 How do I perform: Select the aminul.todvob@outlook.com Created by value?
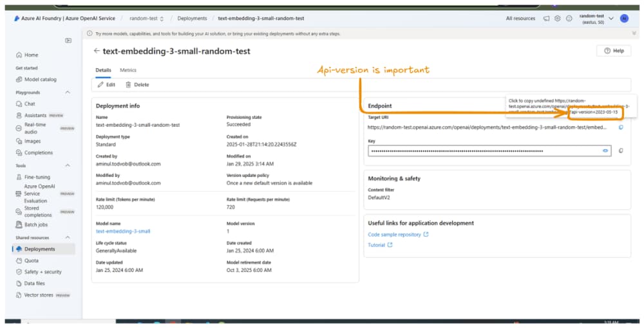[x=128, y=164]
